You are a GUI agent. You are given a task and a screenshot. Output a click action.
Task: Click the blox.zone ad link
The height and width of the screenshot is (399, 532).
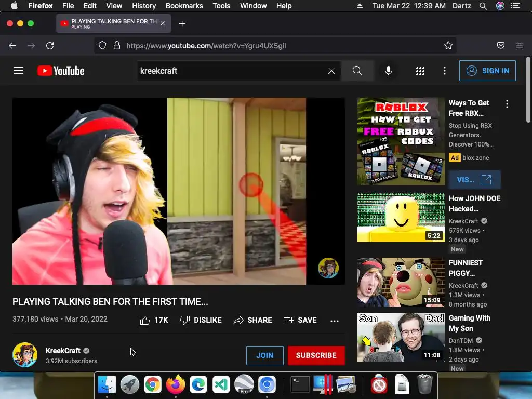pos(476,158)
